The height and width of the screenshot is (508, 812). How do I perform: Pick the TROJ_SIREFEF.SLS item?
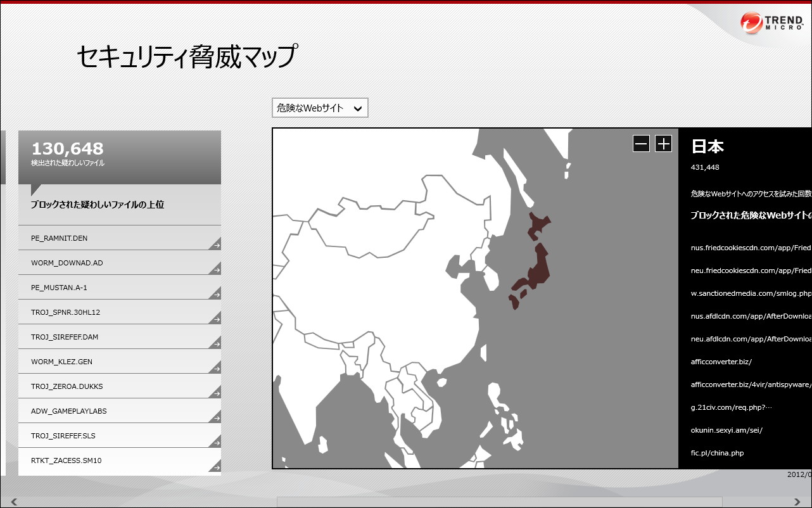tap(120, 436)
